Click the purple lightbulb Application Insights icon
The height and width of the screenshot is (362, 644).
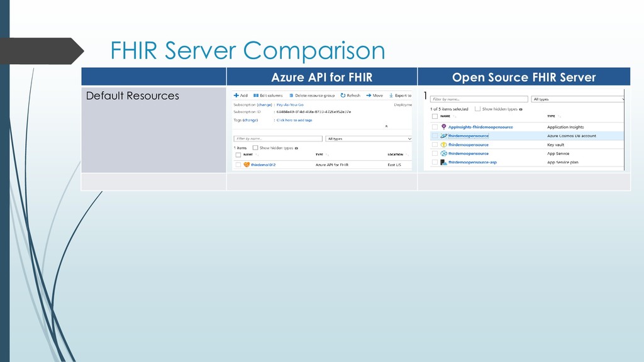pos(443,127)
